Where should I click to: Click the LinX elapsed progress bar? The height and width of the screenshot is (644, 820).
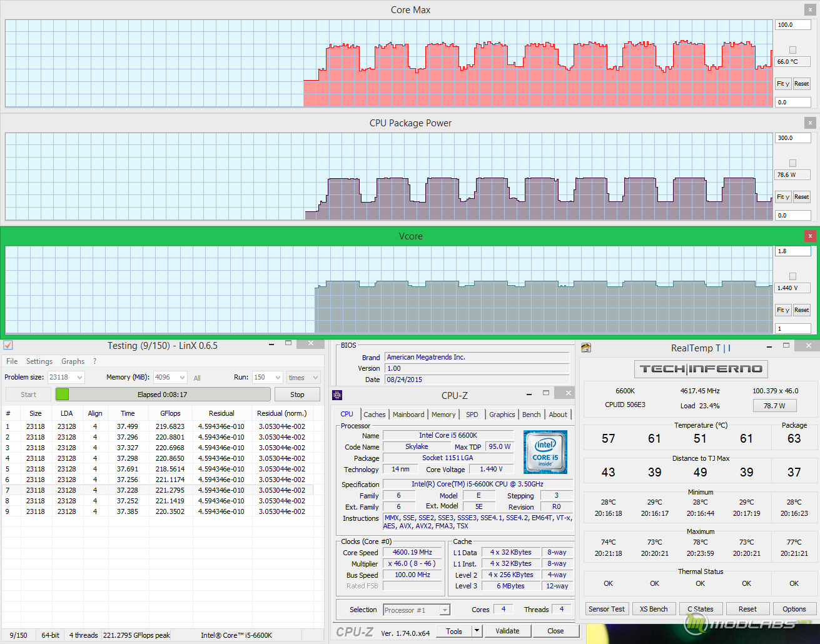[163, 395]
